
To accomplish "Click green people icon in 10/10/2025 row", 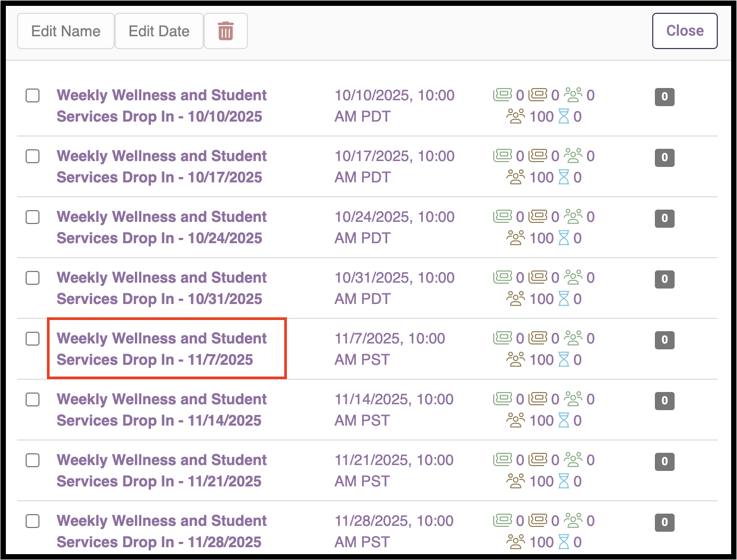I will click(573, 95).
